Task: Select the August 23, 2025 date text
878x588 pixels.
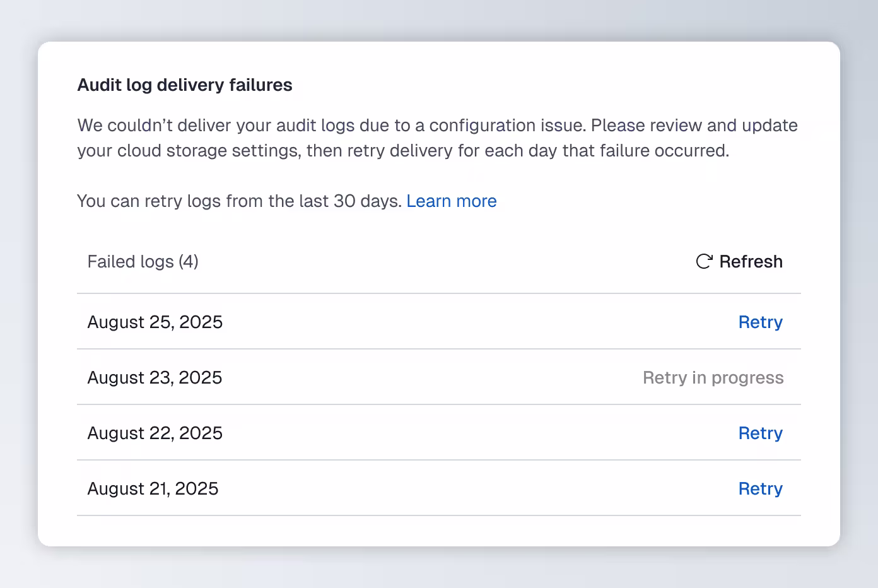Action: click(155, 377)
